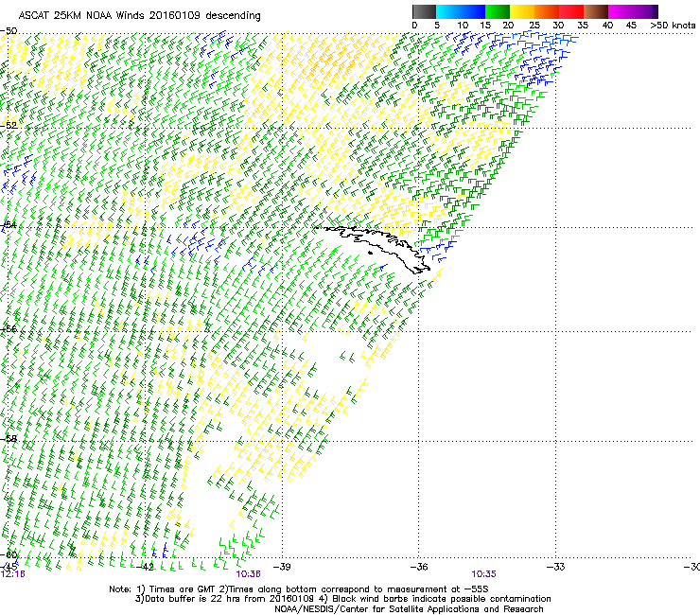Click the purple '10:35' swath time
This screenshot has width=700, height=615.
(484, 574)
